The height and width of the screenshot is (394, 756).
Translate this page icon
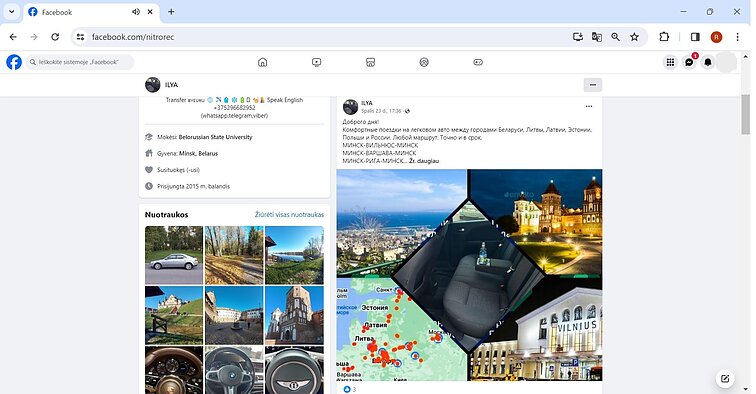[x=596, y=37]
